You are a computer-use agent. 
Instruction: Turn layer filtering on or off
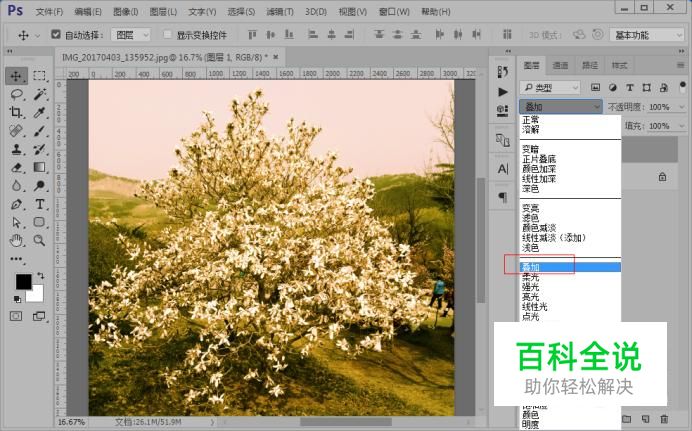click(x=682, y=86)
